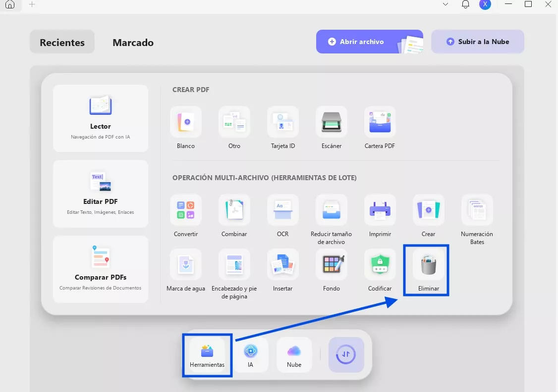Expand the title bar dropdown chevron
This screenshot has height=392, width=558.
445,4
